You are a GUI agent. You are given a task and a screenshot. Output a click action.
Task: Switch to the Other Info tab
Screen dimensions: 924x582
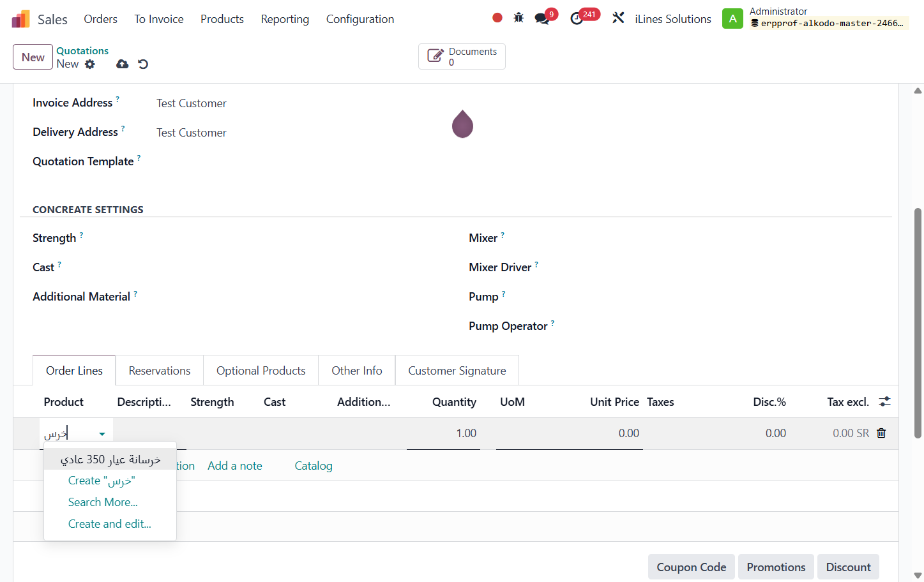pyautogui.click(x=357, y=371)
